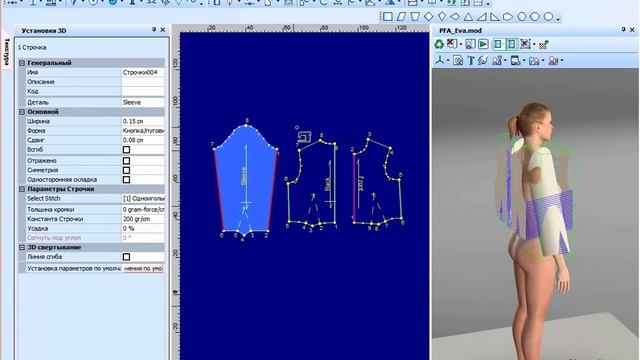640x360 pixels.
Task: Edit the Код field
Action: pos(143,91)
